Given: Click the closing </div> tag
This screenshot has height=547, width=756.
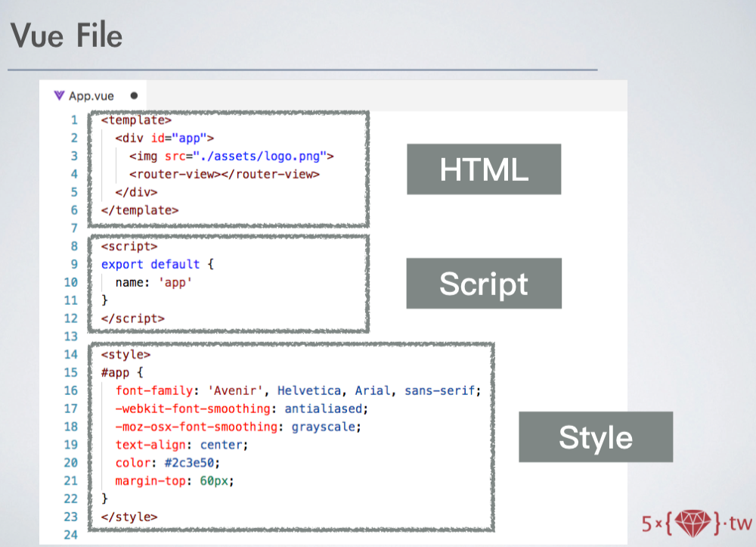Looking at the screenshot, I should (136, 192).
